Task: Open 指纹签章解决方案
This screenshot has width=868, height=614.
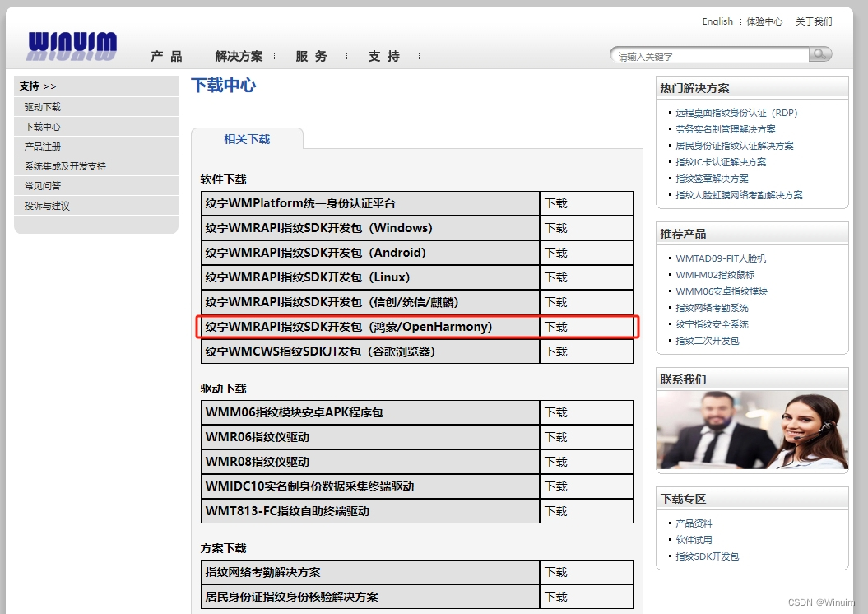Action: 712,179
